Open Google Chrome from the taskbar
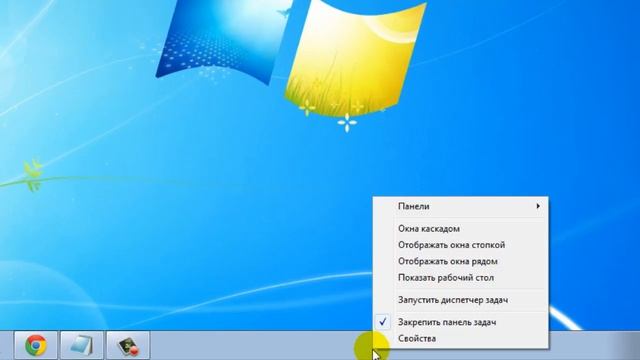The image size is (640, 360). pyautogui.click(x=36, y=345)
